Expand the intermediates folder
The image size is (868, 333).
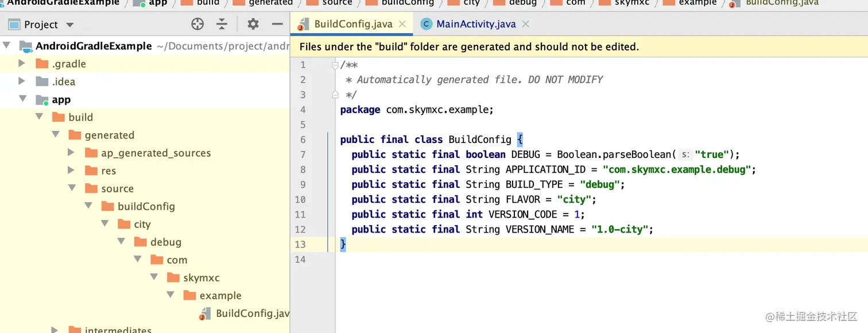point(55,330)
